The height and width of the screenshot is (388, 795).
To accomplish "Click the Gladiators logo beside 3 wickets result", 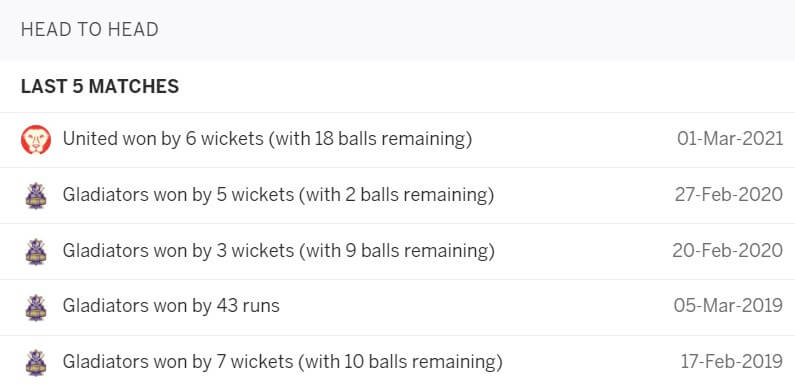I will click(35, 251).
